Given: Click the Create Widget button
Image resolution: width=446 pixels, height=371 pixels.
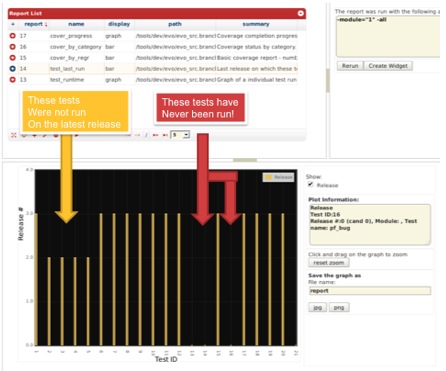Looking at the screenshot, I should [x=388, y=66].
